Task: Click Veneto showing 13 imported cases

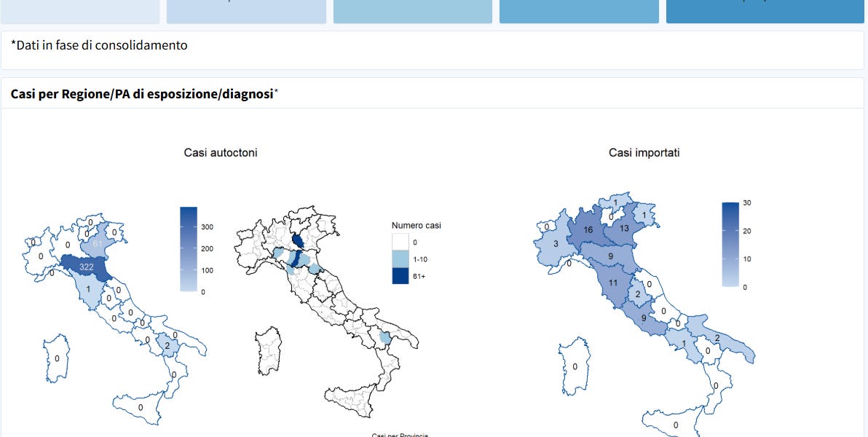Action: coord(624,228)
